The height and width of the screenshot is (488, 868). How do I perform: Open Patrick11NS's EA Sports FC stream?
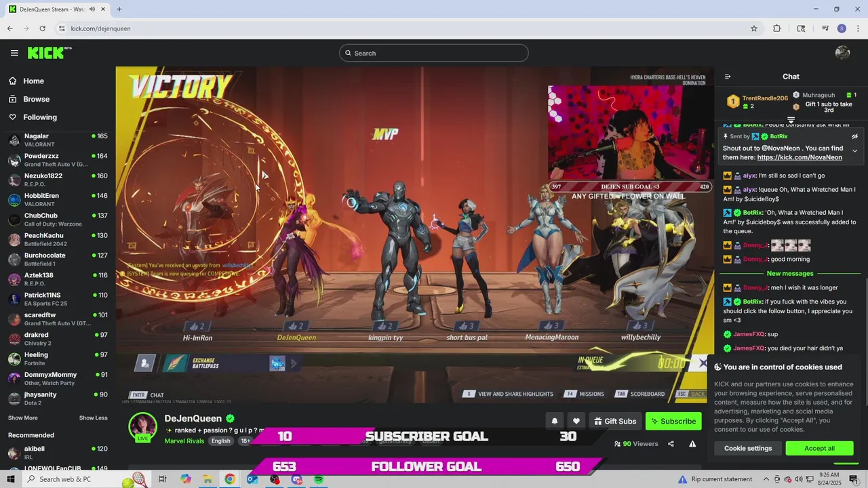(58, 299)
